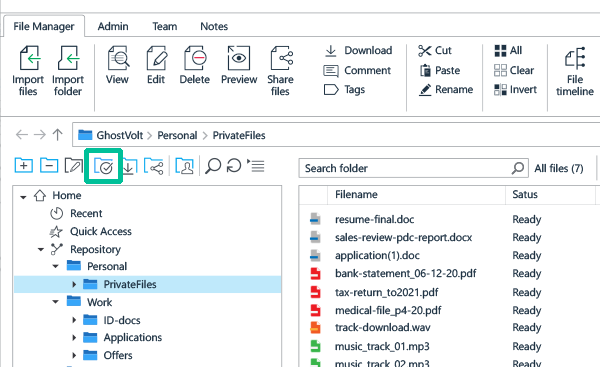Collapse the Work folder node
This screenshot has height=367, width=600.
click(x=55, y=302)
